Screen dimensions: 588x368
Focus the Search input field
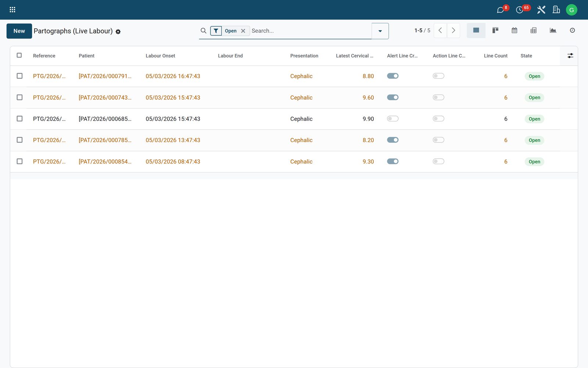click(311, 31)
